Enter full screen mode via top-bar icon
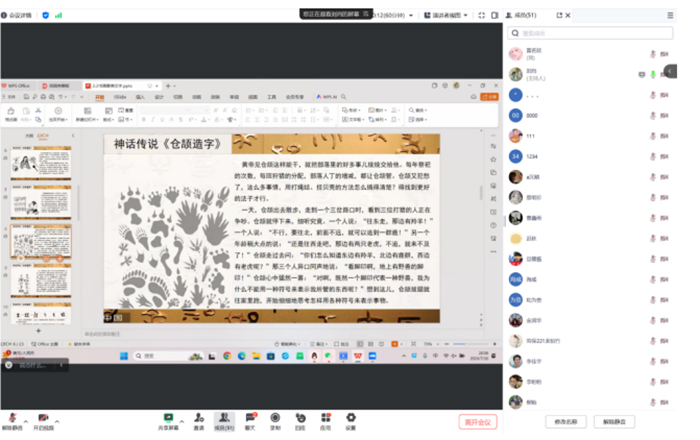This screenshot has width=700, height=440. click(481, 15)
